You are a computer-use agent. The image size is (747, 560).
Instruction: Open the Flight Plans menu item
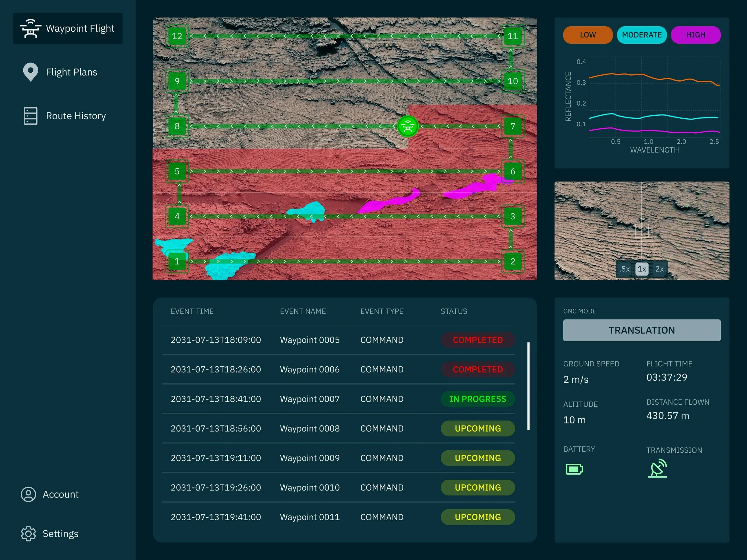71,72
